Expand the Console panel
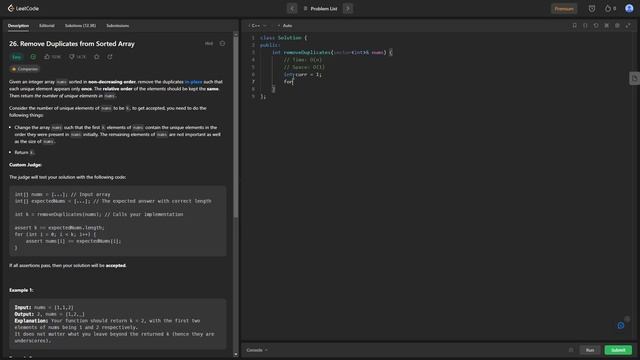Viewport: 640px width, 360px height. (257, 350)
